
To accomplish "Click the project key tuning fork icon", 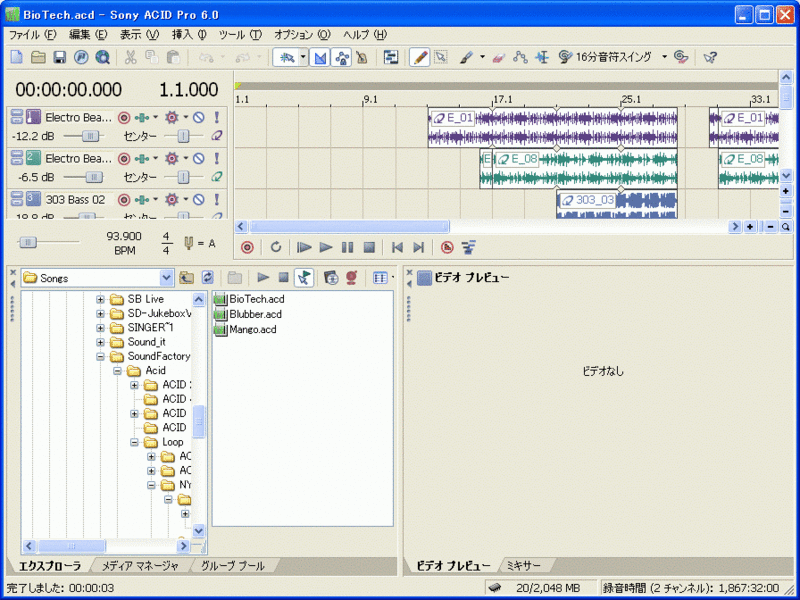I will tap(188, 243).
